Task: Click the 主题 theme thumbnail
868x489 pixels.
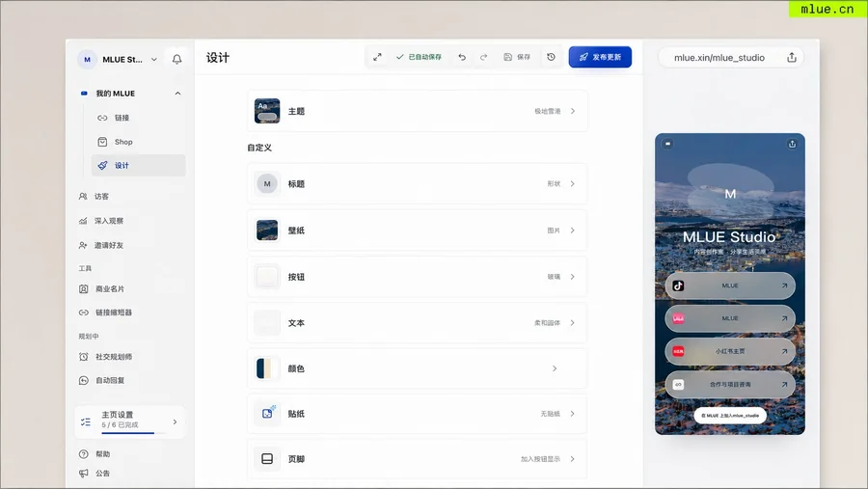Action: tap(267, 111)
